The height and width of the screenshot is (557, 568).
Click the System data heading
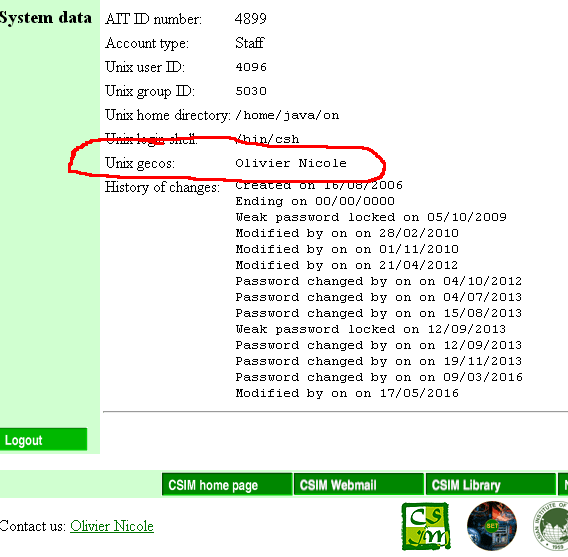(45, 18)
